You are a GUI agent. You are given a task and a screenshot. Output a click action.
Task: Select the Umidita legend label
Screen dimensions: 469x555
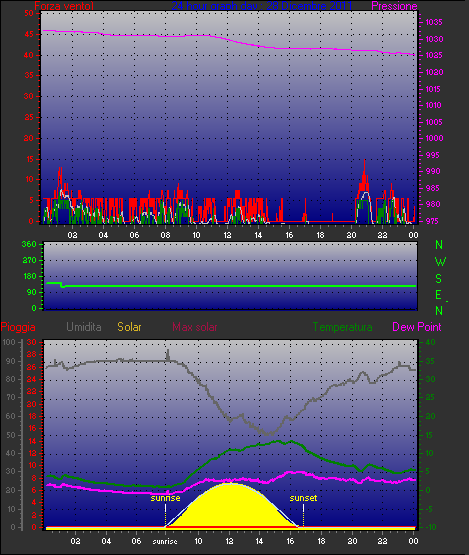(84, 327)
